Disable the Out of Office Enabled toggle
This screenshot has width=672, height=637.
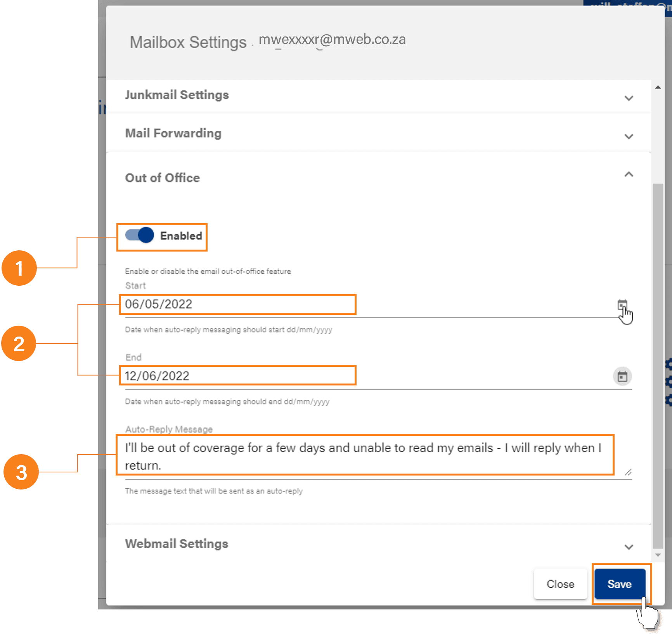tap(140, 235)
